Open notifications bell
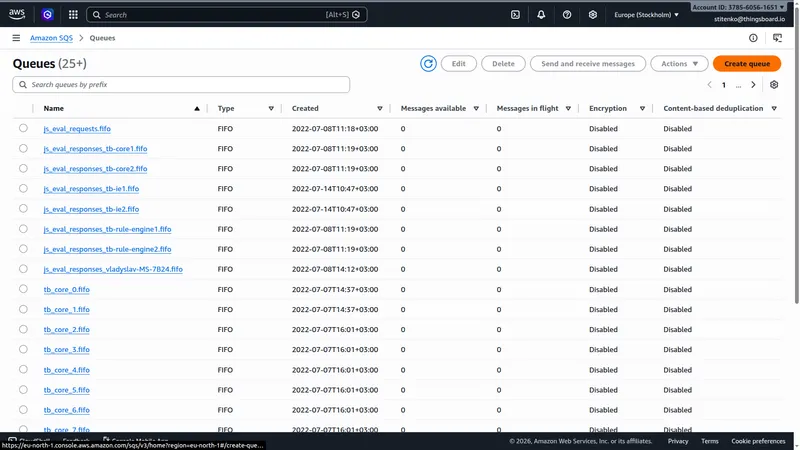The image size is (800, 450). tap(541, 15)
